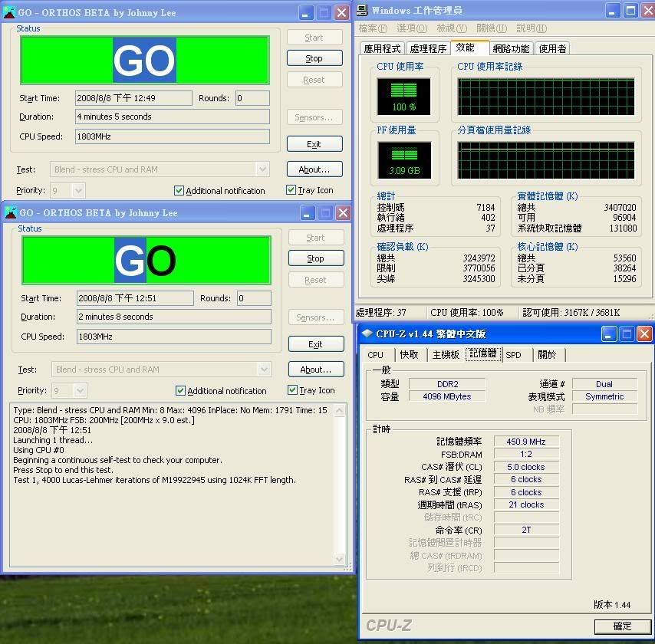Open the CPU tab in CPU-Z
The height and width of the screenshot is (644, 655).
click(x=376, y=355)
